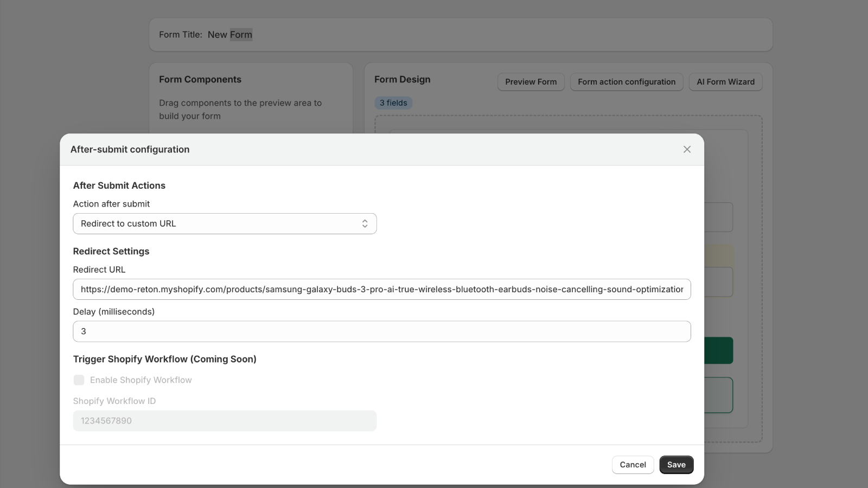Edit the Form Title "New Form"

(230, 34)
